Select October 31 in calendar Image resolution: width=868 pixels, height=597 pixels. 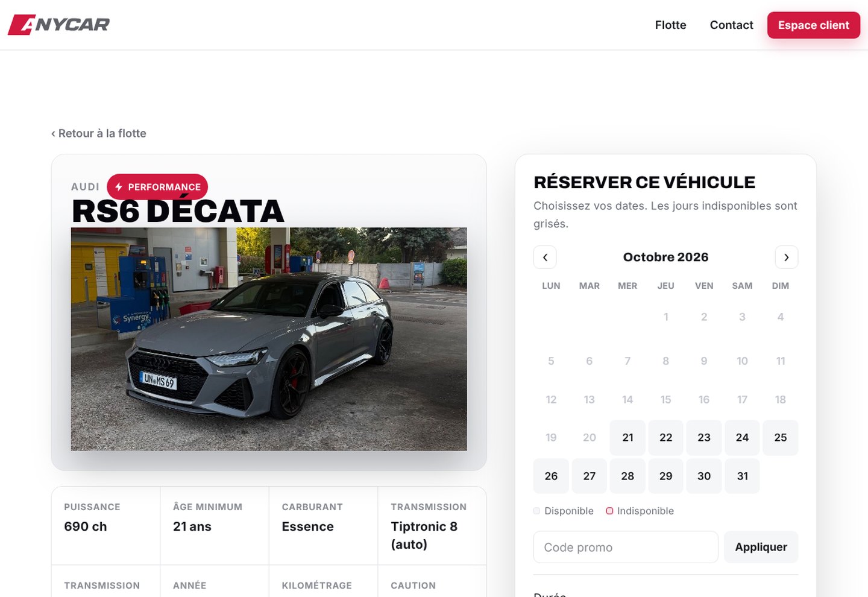(742, 476)
